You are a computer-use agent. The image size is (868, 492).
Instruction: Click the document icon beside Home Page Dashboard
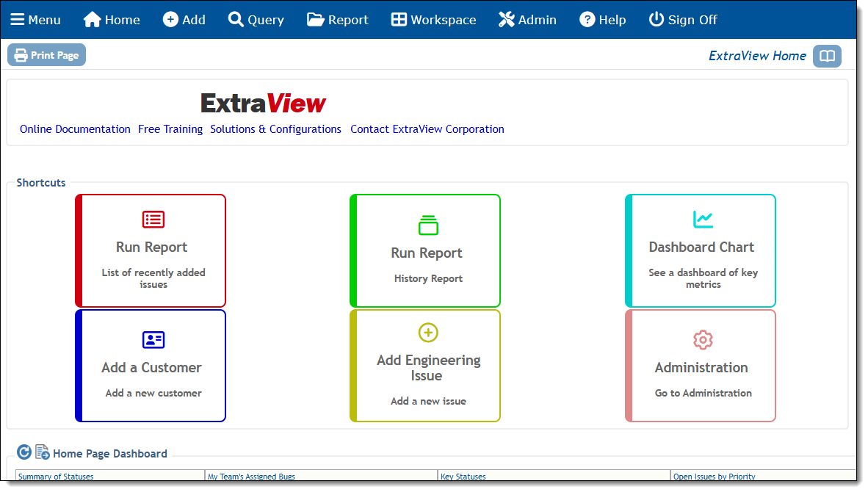[x=42, y=452]
